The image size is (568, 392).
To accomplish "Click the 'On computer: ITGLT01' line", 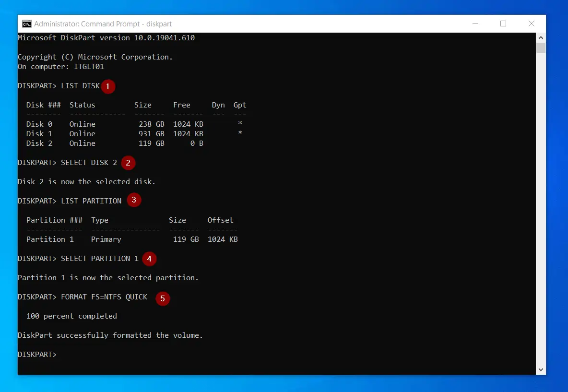I will (61, 67).
